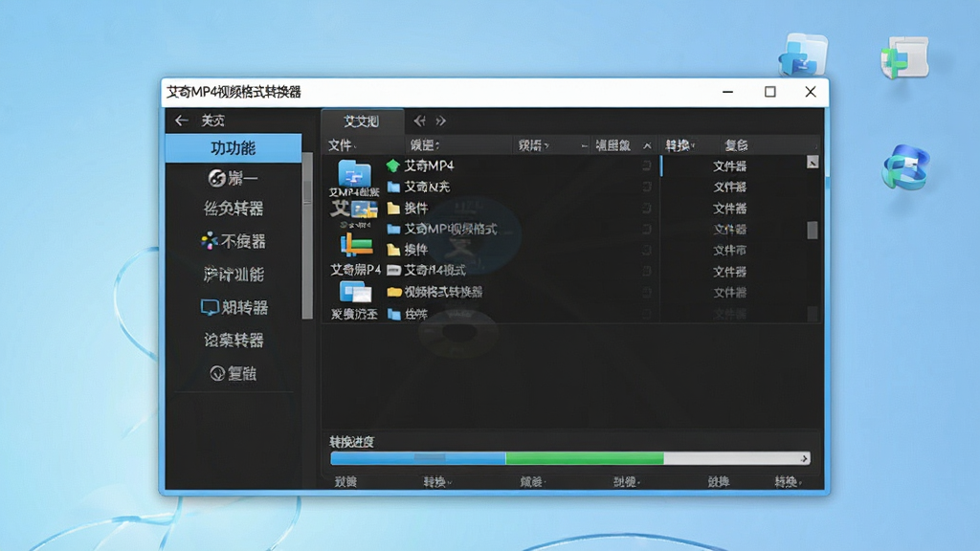Tick the checkbox in the 艾奇MP视频格式 row
Image resolution: width=980 pixels, height=551 pixels.
647,230
